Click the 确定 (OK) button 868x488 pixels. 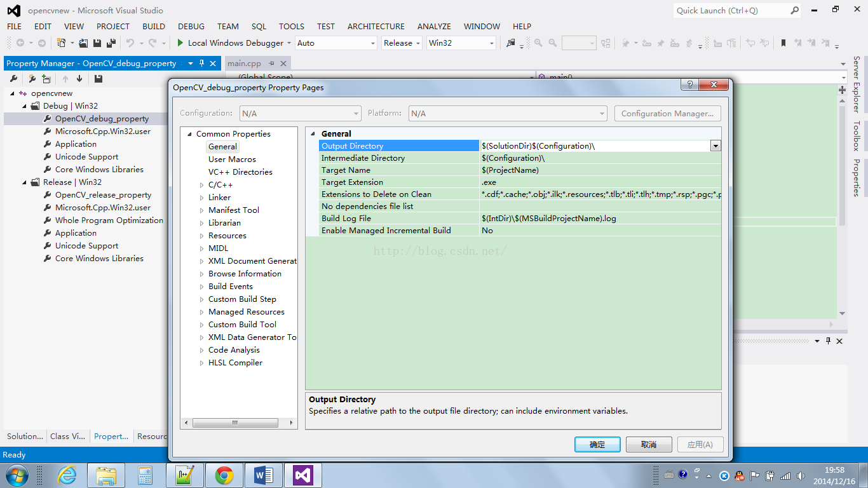pos(597,445)
